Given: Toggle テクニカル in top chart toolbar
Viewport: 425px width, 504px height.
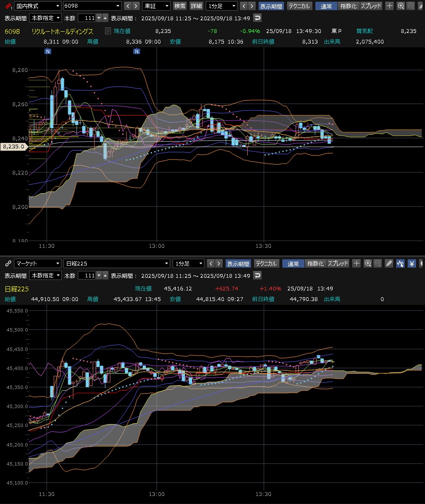Looking at the screenshot, I should 299,6.
